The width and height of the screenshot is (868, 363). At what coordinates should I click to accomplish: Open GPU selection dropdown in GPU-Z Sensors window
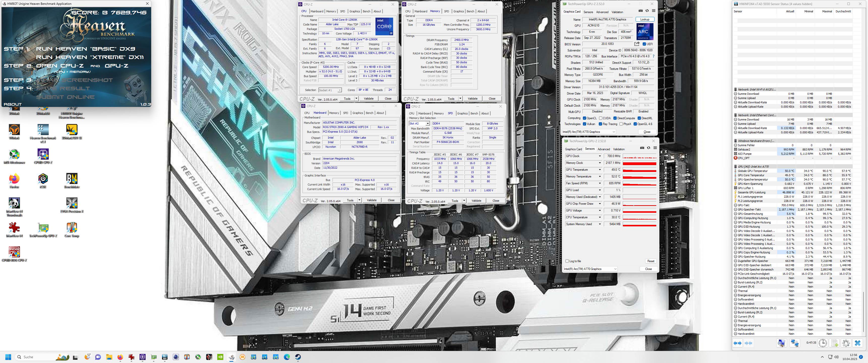point(590,269)
